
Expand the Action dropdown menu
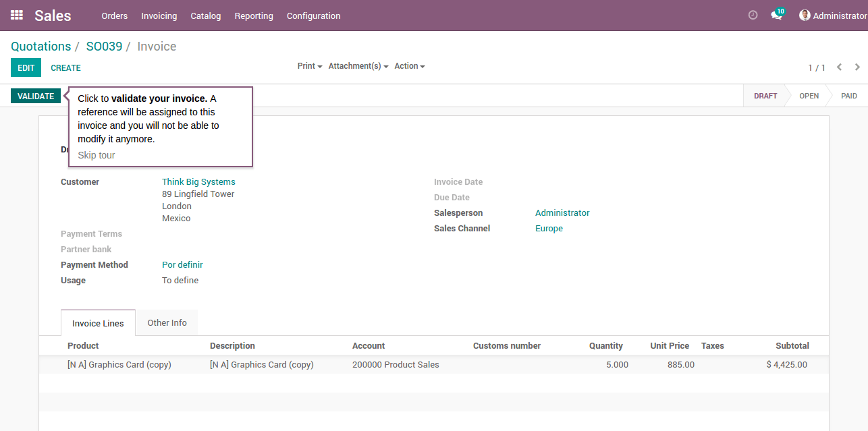(409, 66)
